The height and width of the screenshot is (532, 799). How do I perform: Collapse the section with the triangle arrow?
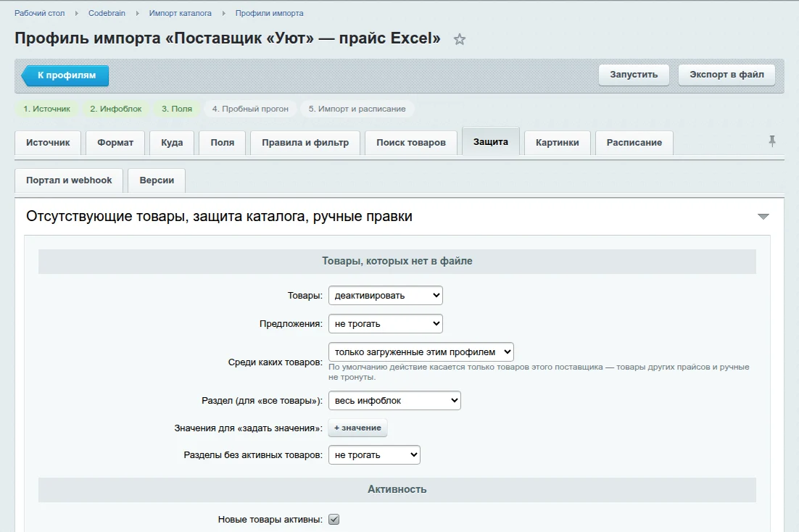click(x=763, y=217)
